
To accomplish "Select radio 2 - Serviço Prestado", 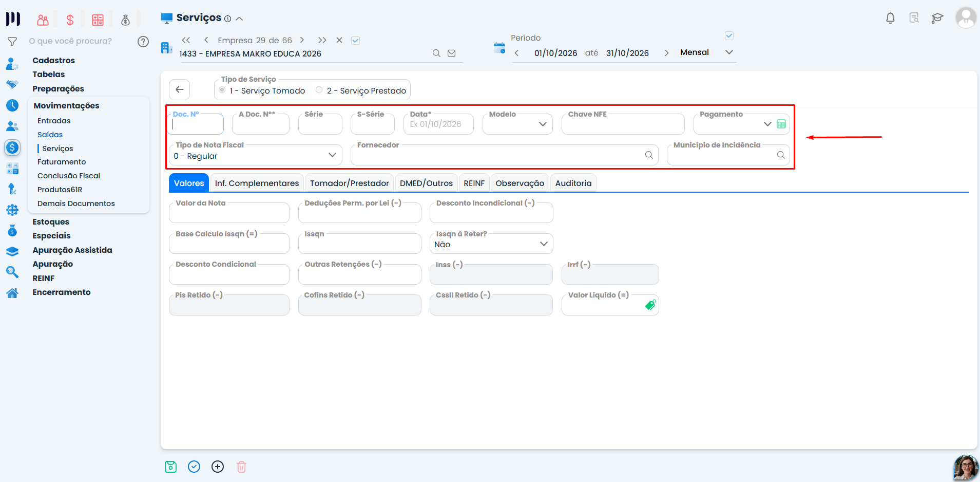I will tap(319, 90).
